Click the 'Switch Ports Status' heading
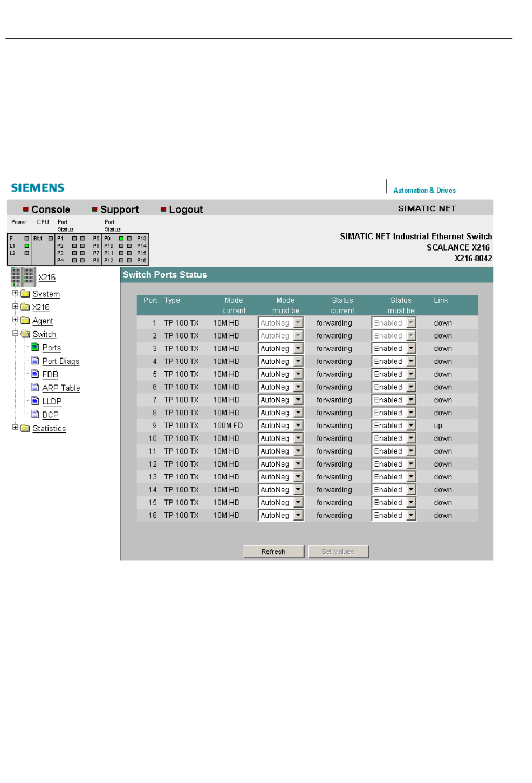 (x=165, y=275)
